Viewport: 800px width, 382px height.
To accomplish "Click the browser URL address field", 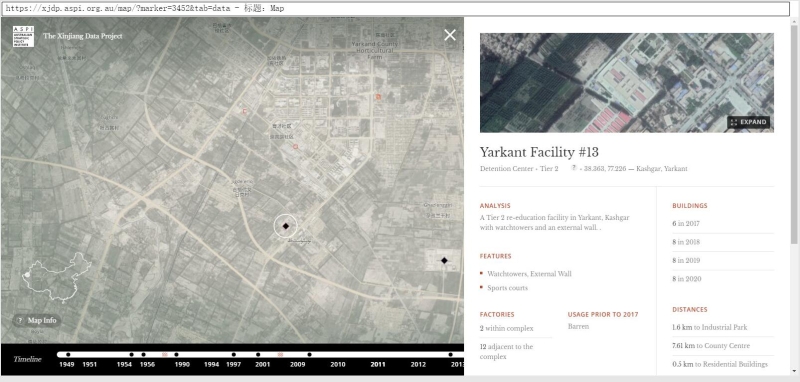I will 398,9.
